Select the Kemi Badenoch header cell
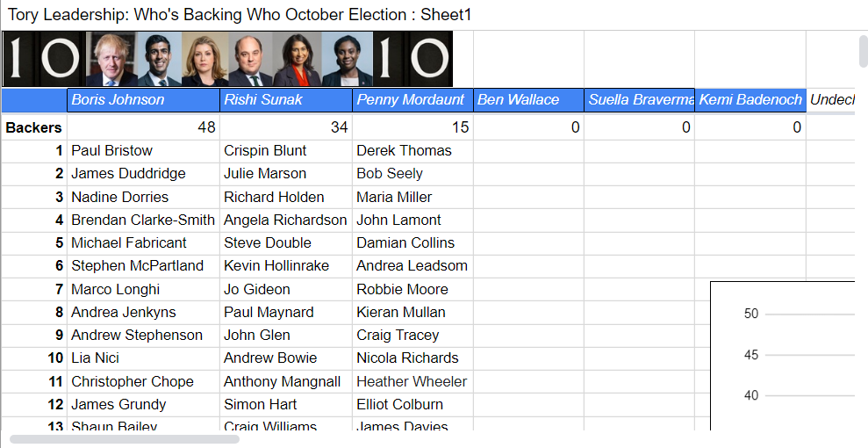The height and width of the screenshot is (448, 868). click(750, 100)
